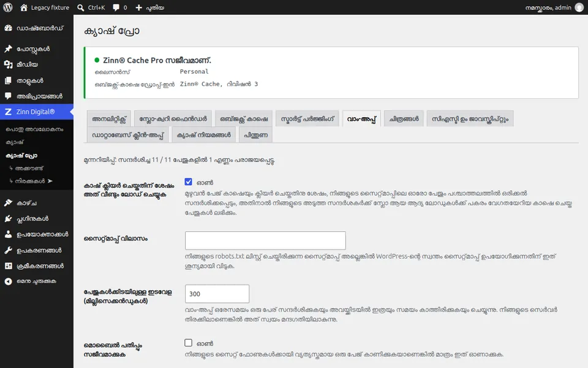Screen dimensions: 588x368
Task: Uncheck the reload-after-cache-clear ഓൺ checkbox
Action: pyautogui.click(x=188, y=182)
